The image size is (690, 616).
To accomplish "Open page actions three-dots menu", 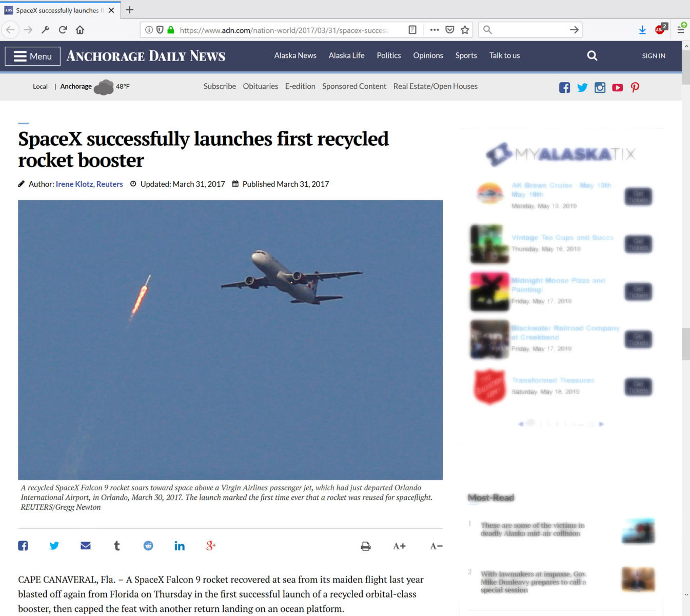I will (435, 30).
